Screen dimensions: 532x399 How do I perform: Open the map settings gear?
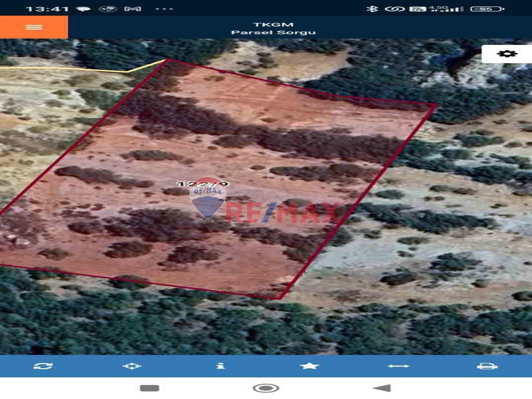pyautogui.click(x=507, y=54)
